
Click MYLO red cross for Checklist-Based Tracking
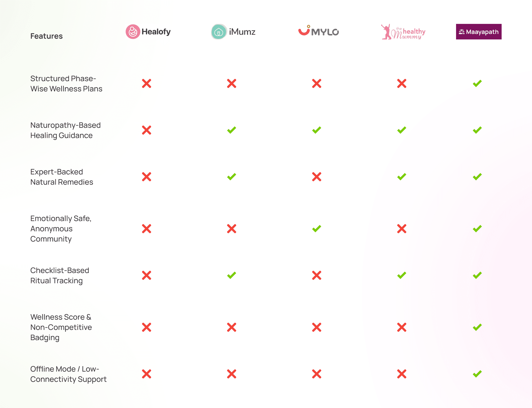point(317,275)
